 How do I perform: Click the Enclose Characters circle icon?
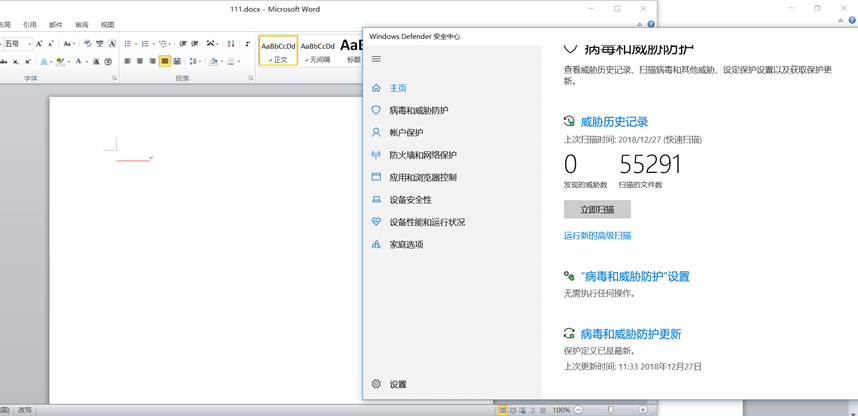point(108,62)
